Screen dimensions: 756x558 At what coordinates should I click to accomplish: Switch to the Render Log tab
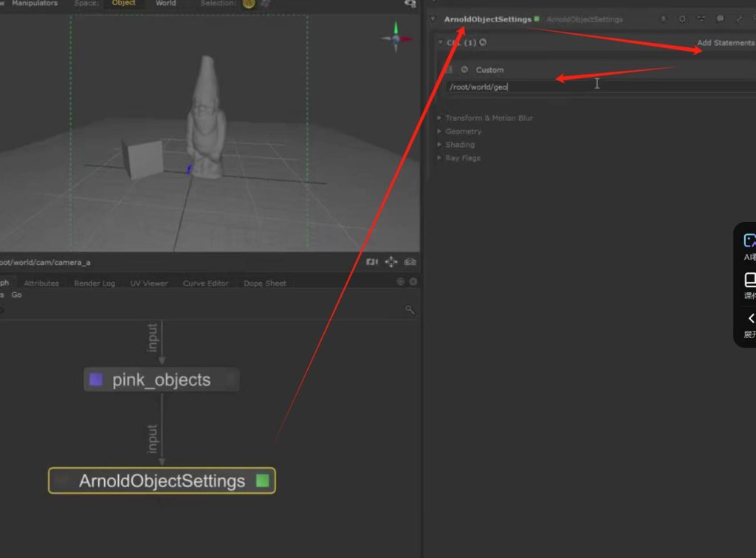[x=94, y=283]
